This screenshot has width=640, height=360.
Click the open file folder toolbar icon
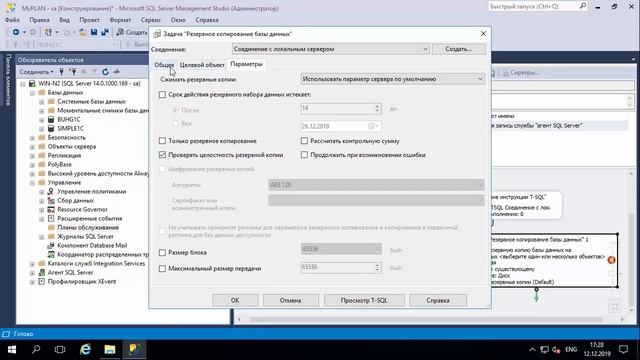[x=83, y=32]
